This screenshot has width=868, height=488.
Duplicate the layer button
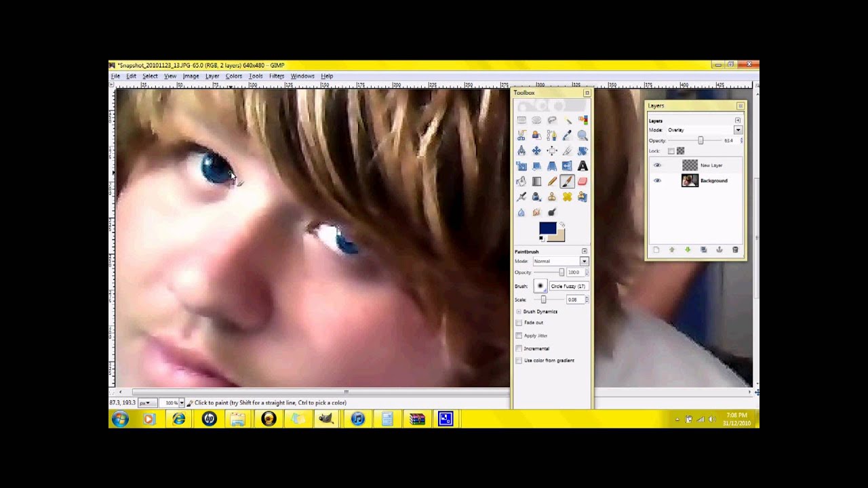703,250
